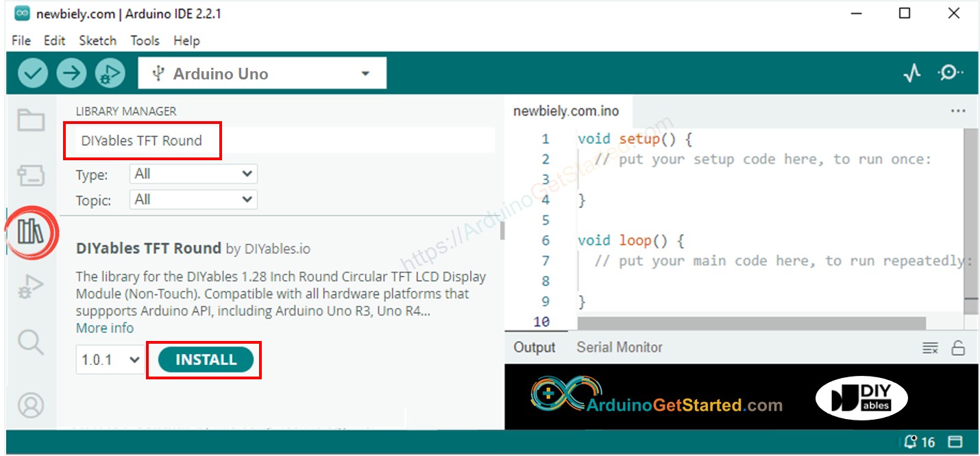Open the Serial Monitor from the top-right icon

click(x=951, y=72)
